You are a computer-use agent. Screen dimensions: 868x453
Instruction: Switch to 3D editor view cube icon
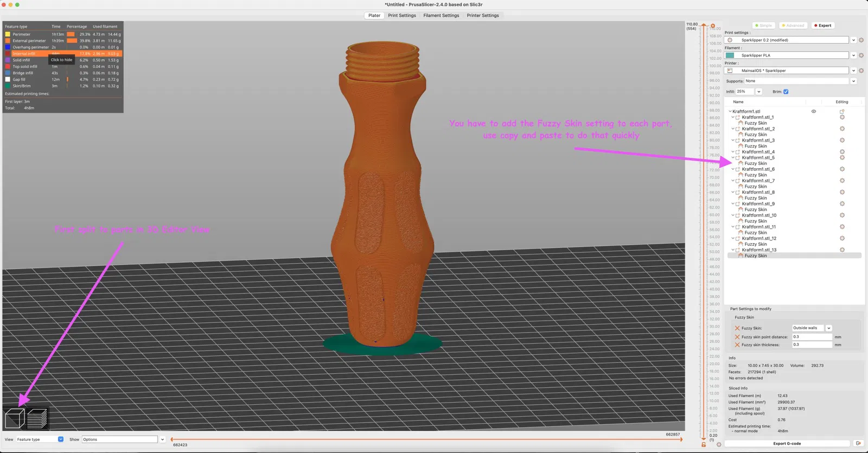[15, 418]
